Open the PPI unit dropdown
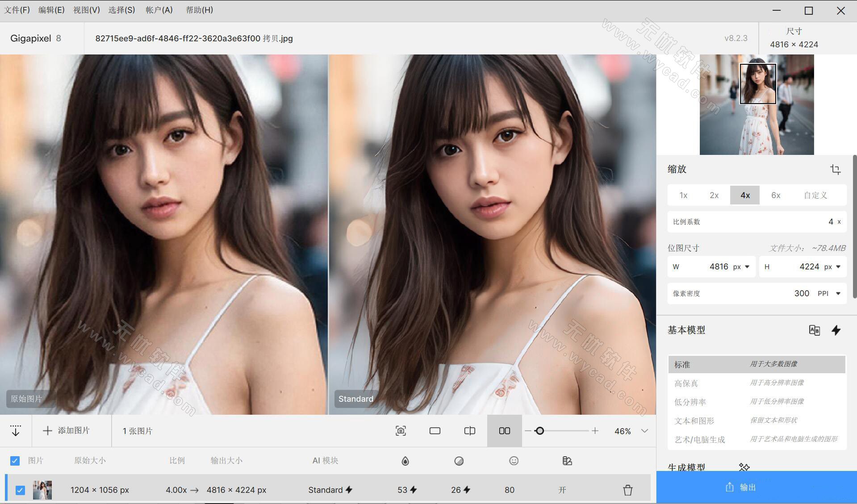 click(x=829, y=294)
